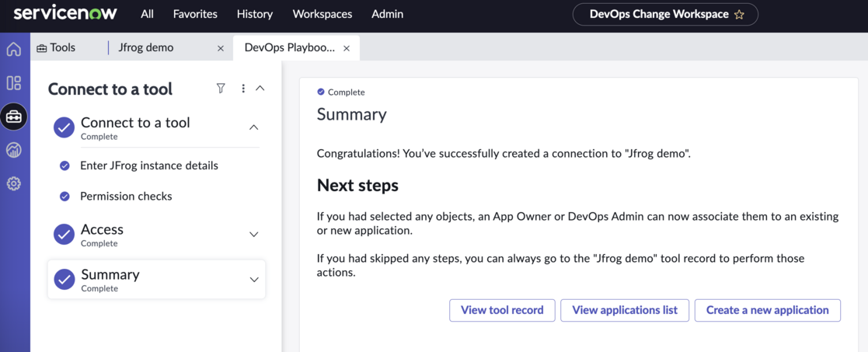Click the DevOps Change Workspace pill
Viewport: 868px width, 352px height.
pos(665,15)
